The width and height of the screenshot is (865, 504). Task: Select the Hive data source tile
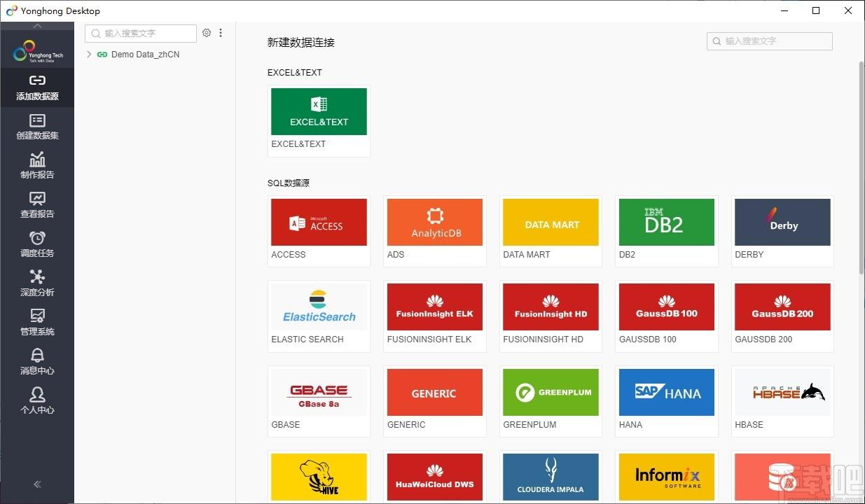319,477
